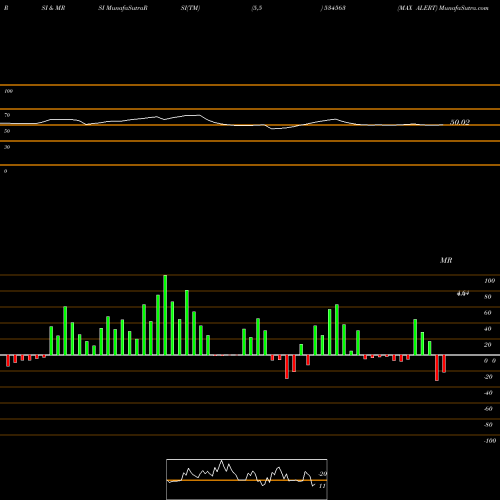Select the tallest green bar in the MR histogram
Viewport: 500px width, 500px height.
[x=165, y=315]
